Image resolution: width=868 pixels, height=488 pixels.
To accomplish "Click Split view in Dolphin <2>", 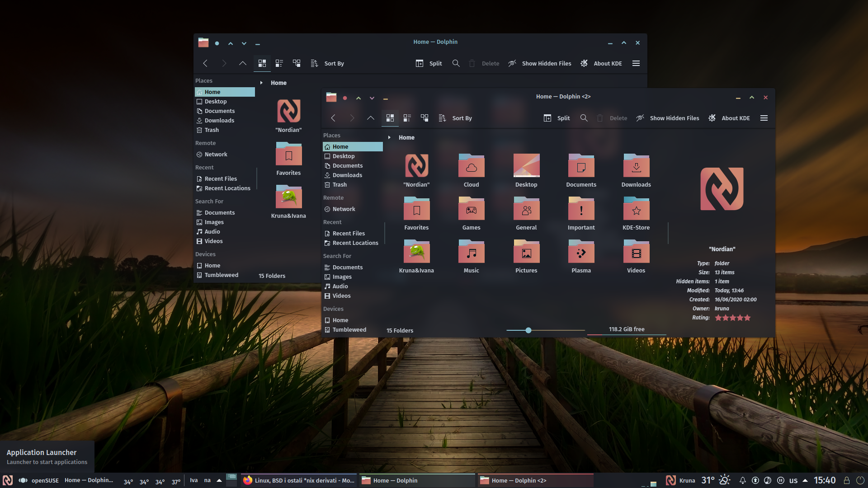I will 557,118.
